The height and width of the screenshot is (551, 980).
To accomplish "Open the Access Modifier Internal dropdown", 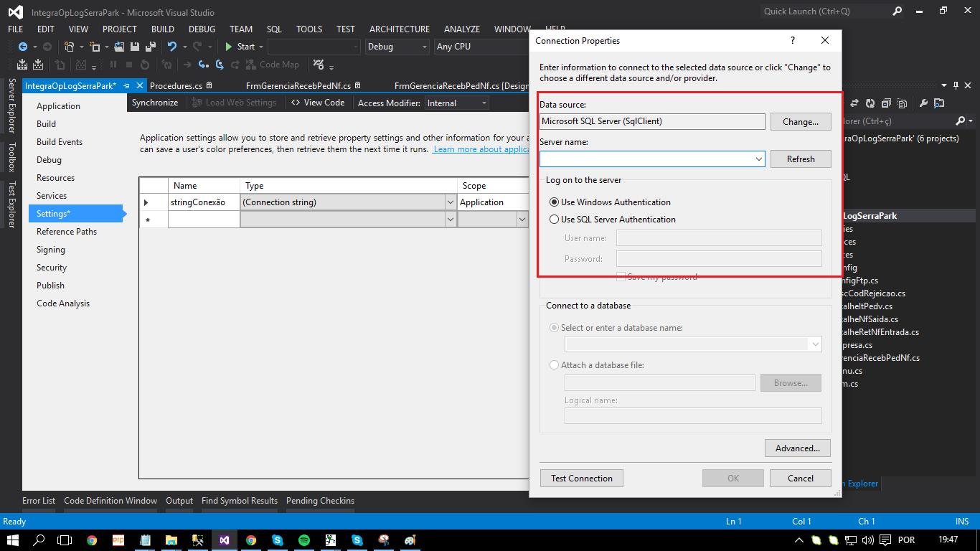I will [457, 103].
